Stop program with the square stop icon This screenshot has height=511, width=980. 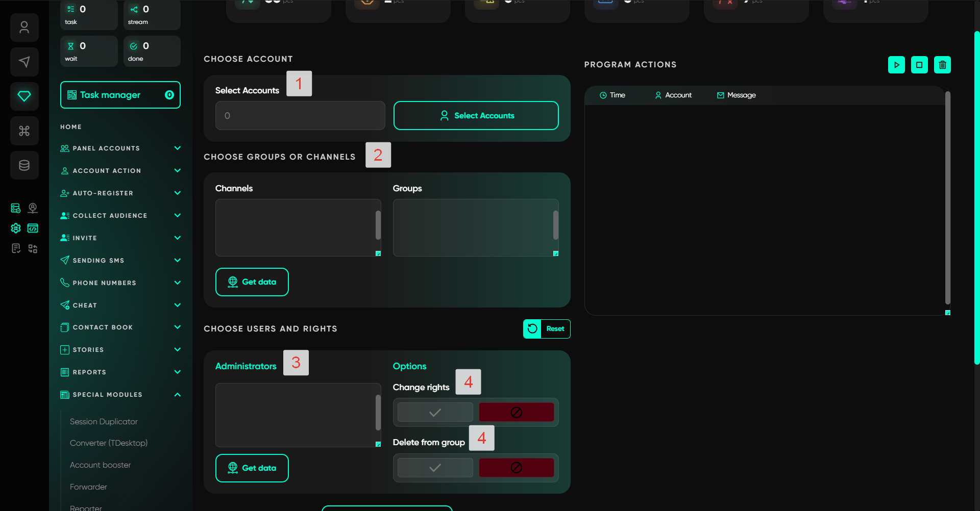coord(919,65)
